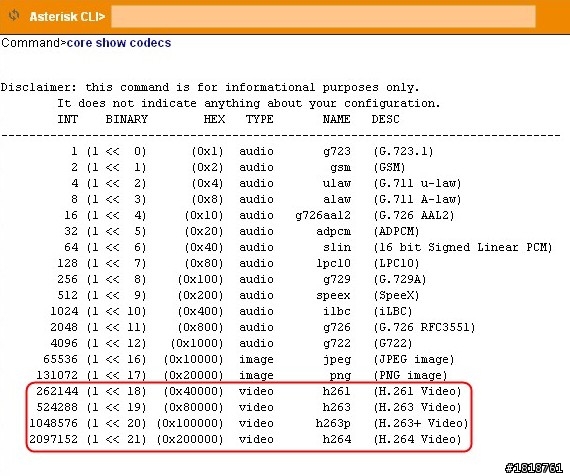Click the hex value '(0x100000)'
Viewport: 570px width, 476px height.
point(190,423)
